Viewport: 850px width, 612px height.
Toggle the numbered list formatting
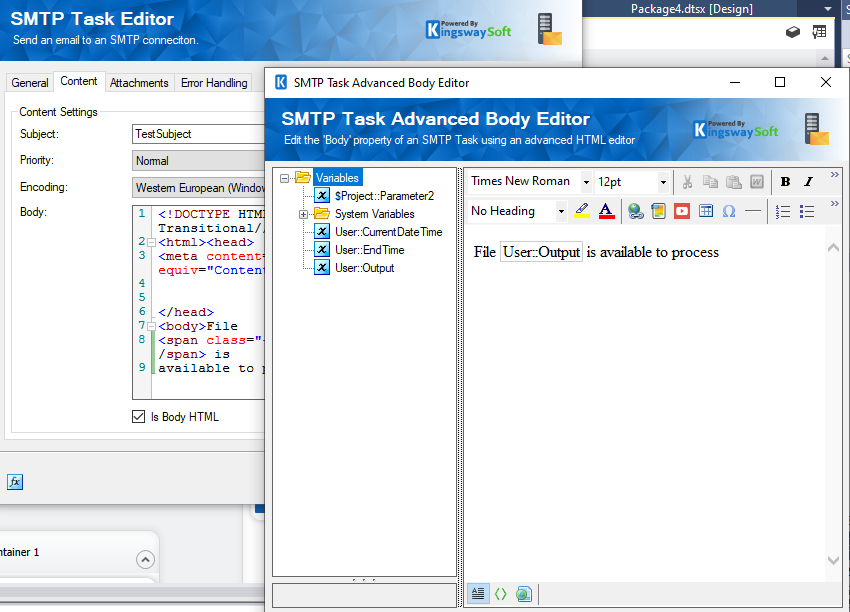click(x=781, y=210)
